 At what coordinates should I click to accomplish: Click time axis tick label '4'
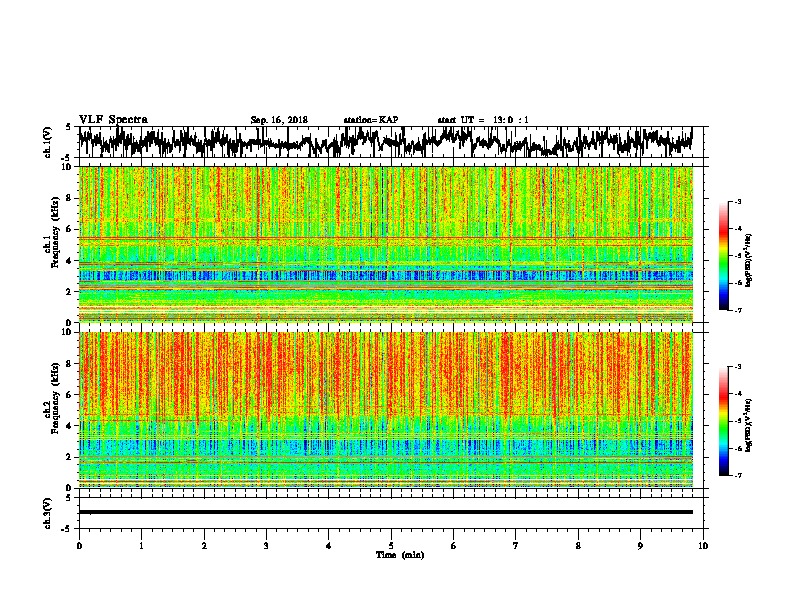329,546
